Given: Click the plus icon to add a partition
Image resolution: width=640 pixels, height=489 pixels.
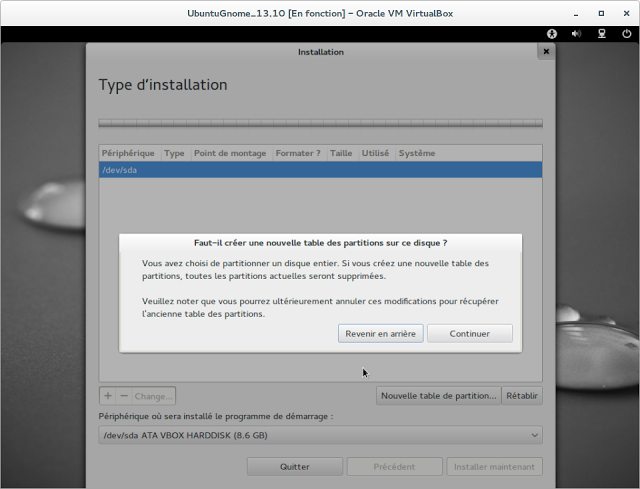Looking at the screenshot, I should click(108, 396).
